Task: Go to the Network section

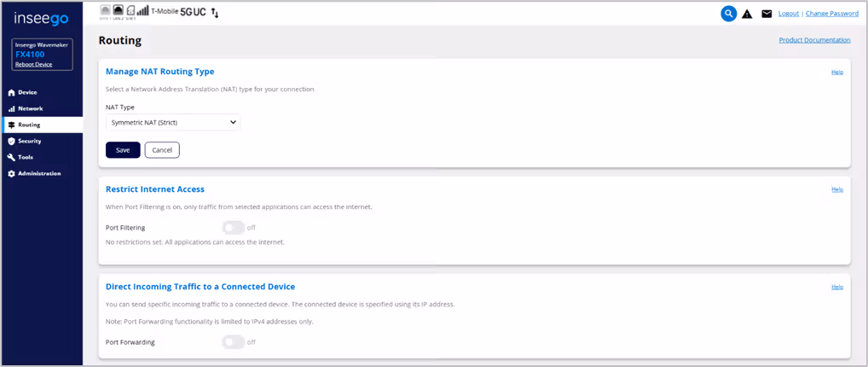Action: tap(30, 108)
